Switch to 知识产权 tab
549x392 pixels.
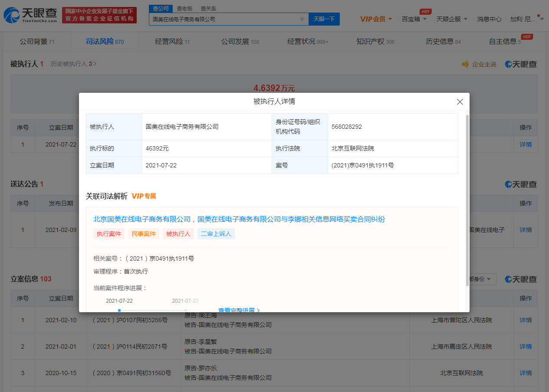point(375,42)
